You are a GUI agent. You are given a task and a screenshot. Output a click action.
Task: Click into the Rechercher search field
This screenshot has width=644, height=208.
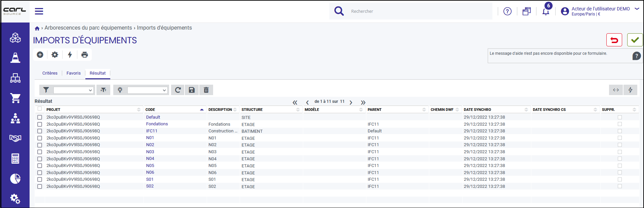point(420,11)
